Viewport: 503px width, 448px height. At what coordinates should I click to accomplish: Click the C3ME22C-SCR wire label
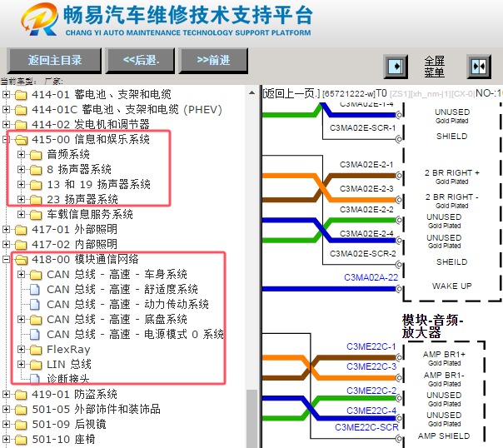point(366,427)
